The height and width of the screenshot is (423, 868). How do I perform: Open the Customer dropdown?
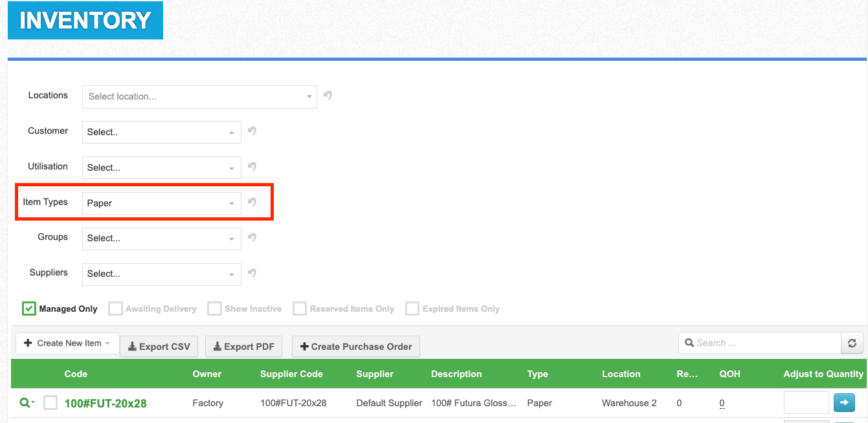click(x=162, y=132)
